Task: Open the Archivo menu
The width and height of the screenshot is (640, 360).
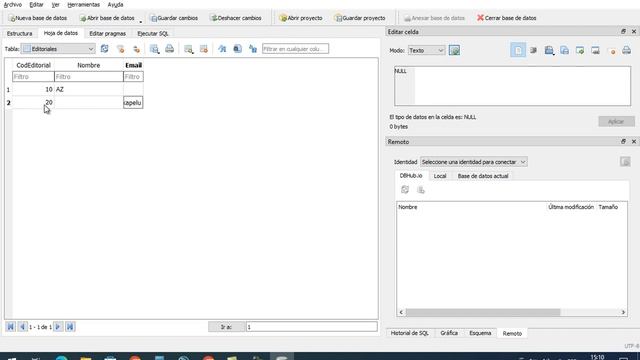Action: (x=12, y=4)
